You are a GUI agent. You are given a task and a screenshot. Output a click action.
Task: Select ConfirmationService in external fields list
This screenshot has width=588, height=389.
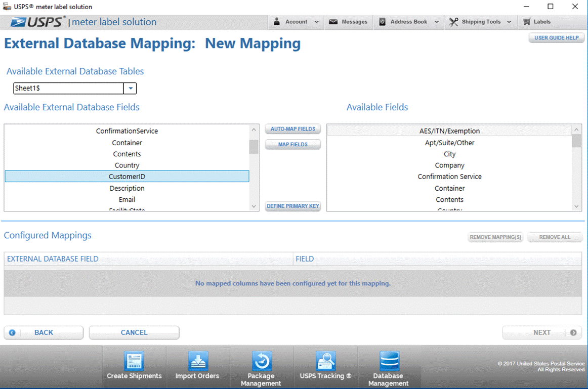click(127, 131)
